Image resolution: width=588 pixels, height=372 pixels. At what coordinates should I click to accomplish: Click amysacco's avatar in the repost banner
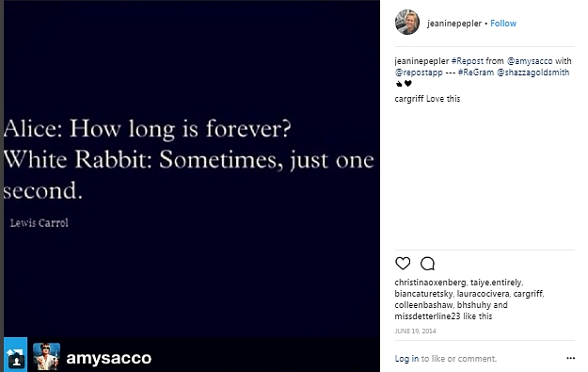(46, 356)
